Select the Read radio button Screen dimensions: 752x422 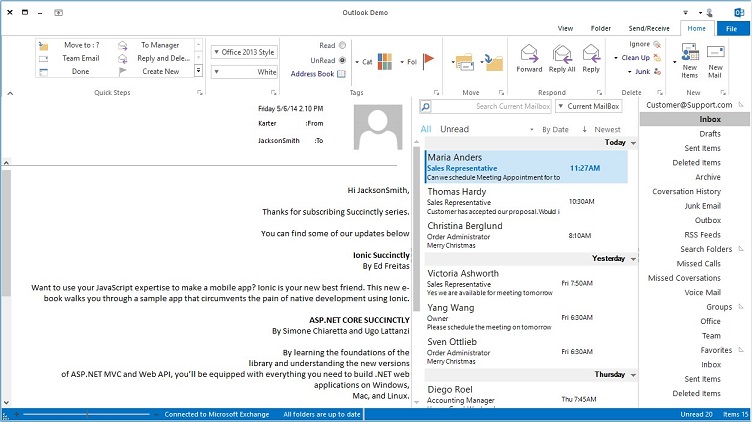tap(342, 45)
